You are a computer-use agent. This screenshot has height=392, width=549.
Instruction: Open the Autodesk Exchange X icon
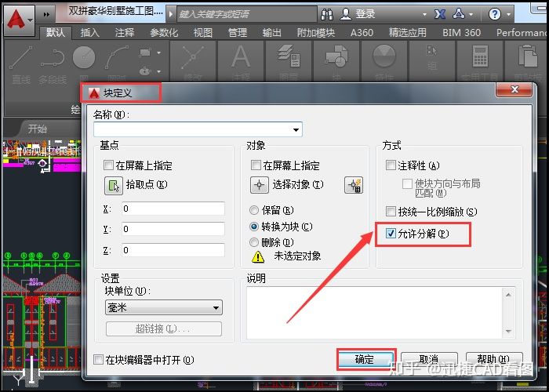[x=440, y=14]
